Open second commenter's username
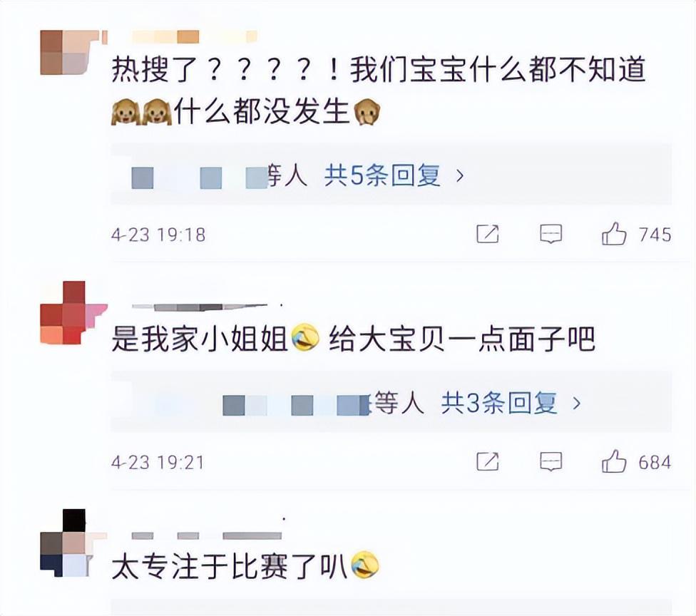 [x=200, y=307]
